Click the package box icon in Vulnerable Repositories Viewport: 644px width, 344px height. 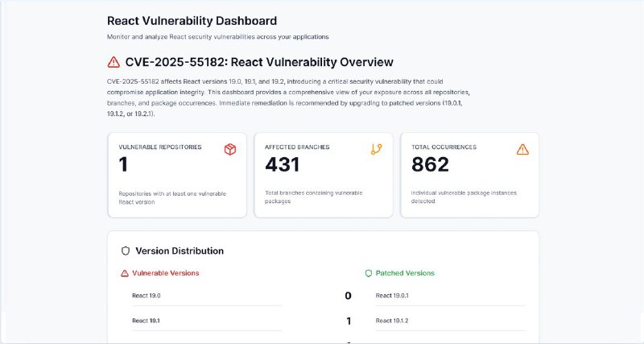coord(230,149)
